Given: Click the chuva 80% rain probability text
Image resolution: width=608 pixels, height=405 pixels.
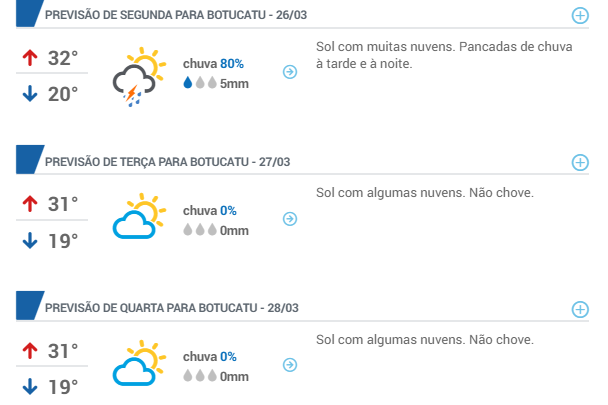Looking at the screenshot, I should (x=213, y=64).
